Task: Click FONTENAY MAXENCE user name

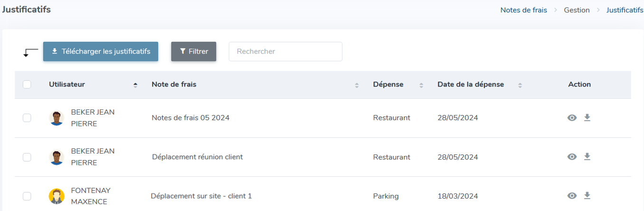Action: click(91, 196)
